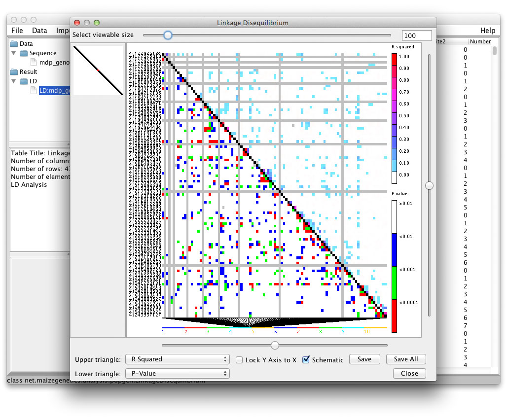Click the LD overview thumbnail diagonal
This screenshot has width=507, height=420.
pyautogui.click(x=98, y=70)
